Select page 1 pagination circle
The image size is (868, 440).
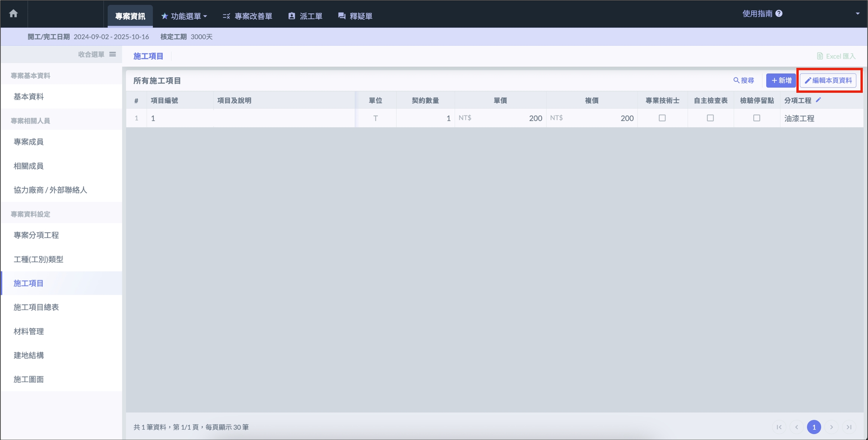tap(814, 427)
